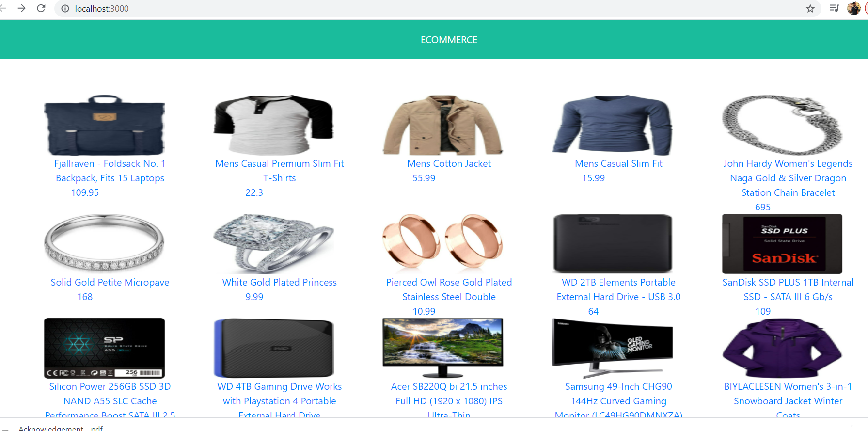Select the SanDisk SSD PLUS product image

tap(782, 244)
